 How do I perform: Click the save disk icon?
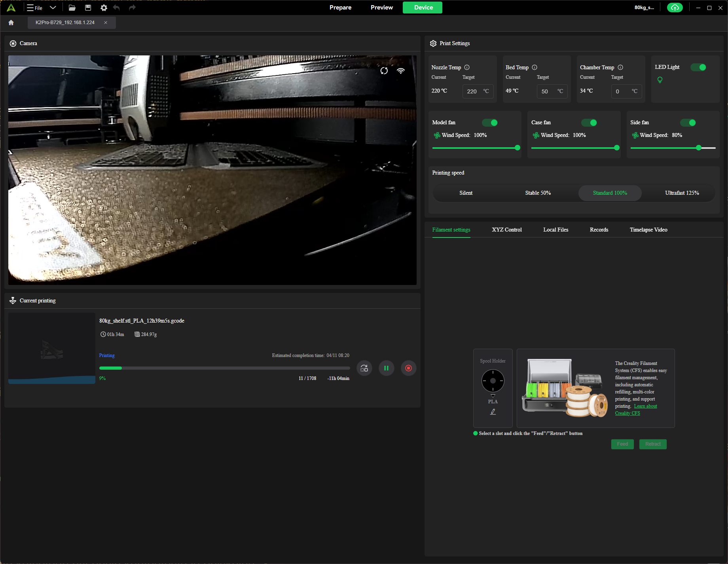[88, 8]
